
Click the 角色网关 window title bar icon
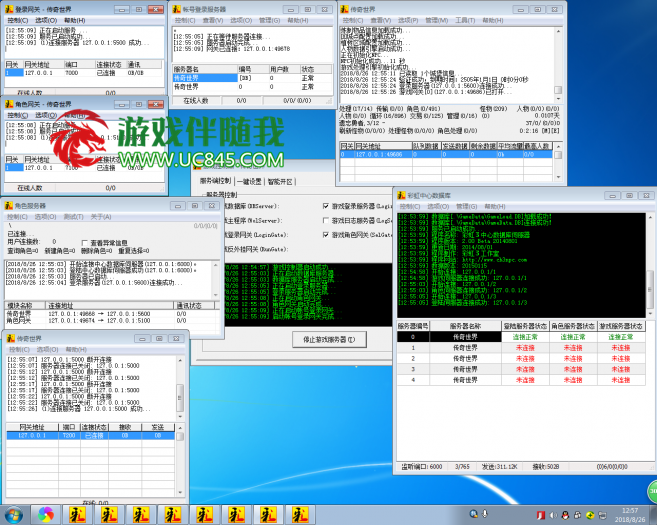tap(9, 104)
